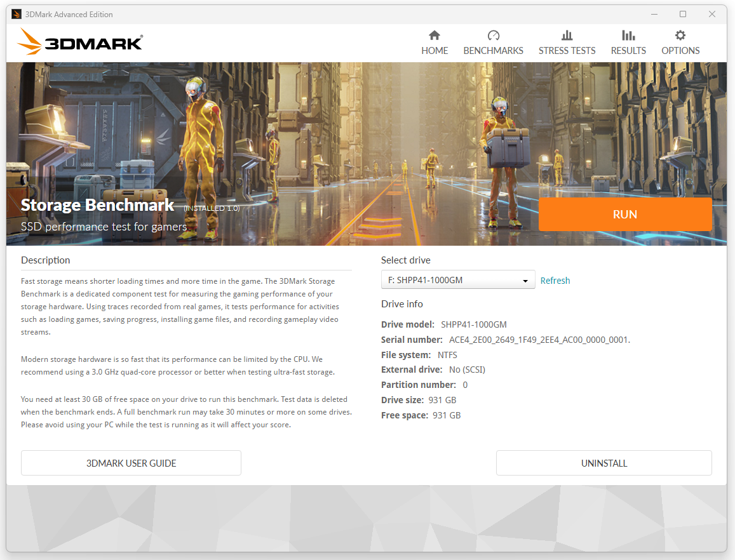Viewport: 735px width, 560px height.
Task: Start the Storage Benchmark with RUN
Action: [625, 214]
